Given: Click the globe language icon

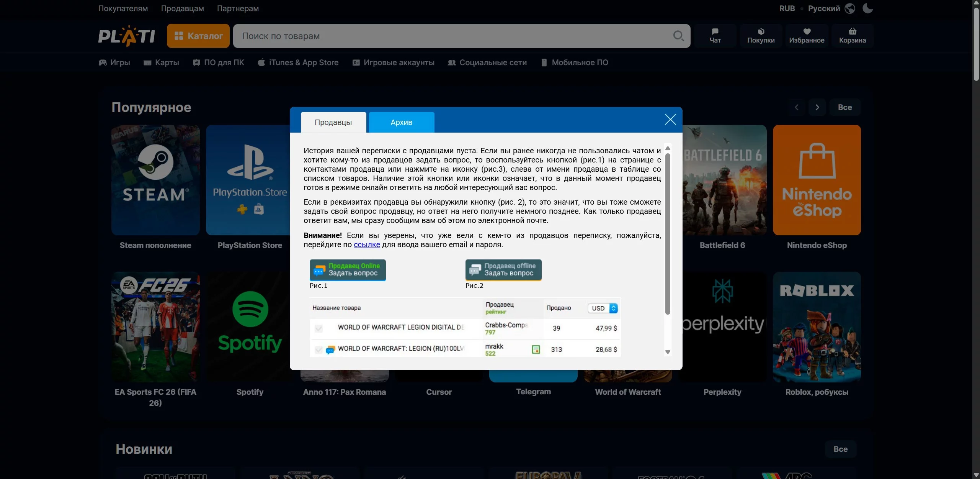Looking at the screenshot, I should tap(850, 8).
